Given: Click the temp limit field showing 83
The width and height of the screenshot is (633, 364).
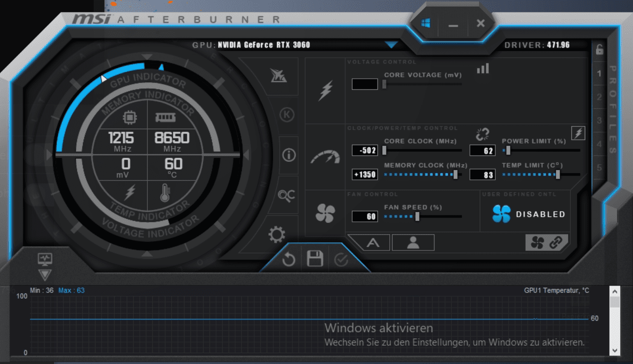Looking at the screenshot, I should [482, 175].
